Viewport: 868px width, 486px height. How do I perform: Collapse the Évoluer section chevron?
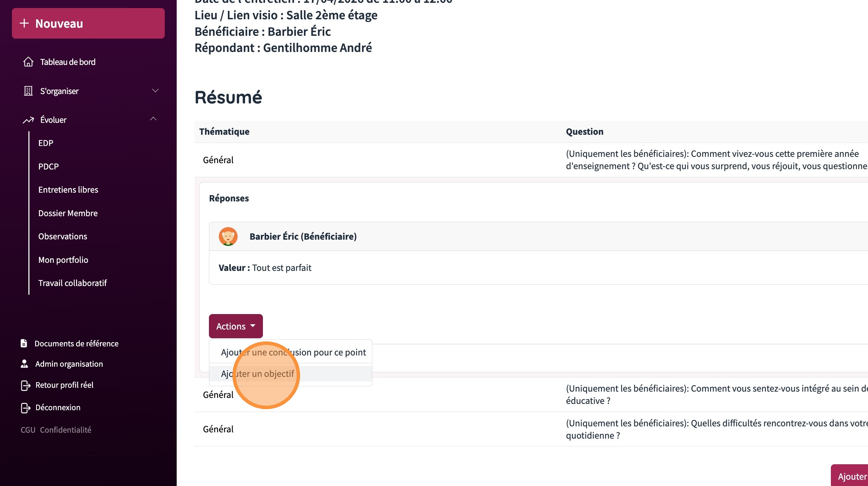point(153,119)
